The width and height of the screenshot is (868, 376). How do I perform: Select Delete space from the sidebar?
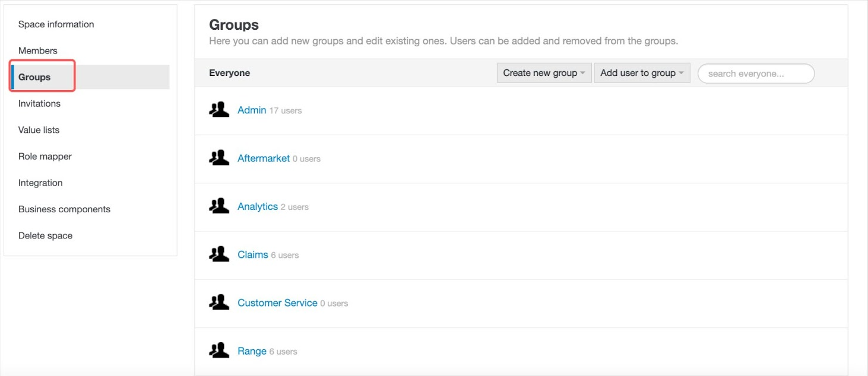click(45, 235)
